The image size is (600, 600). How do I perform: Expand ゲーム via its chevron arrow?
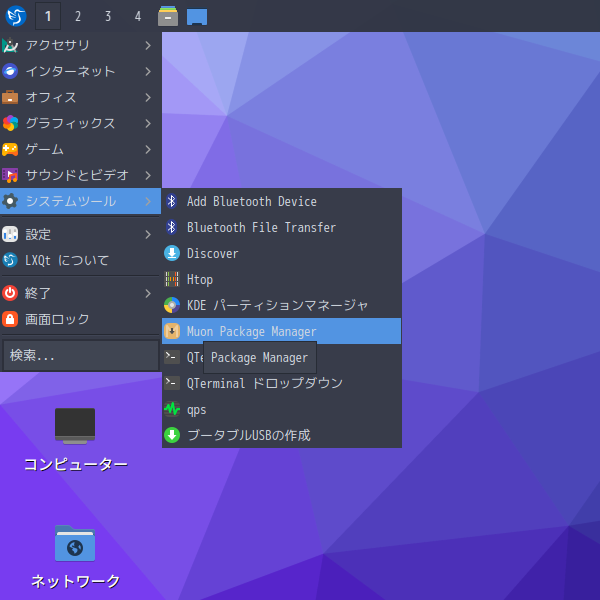(x=148, y=150)
